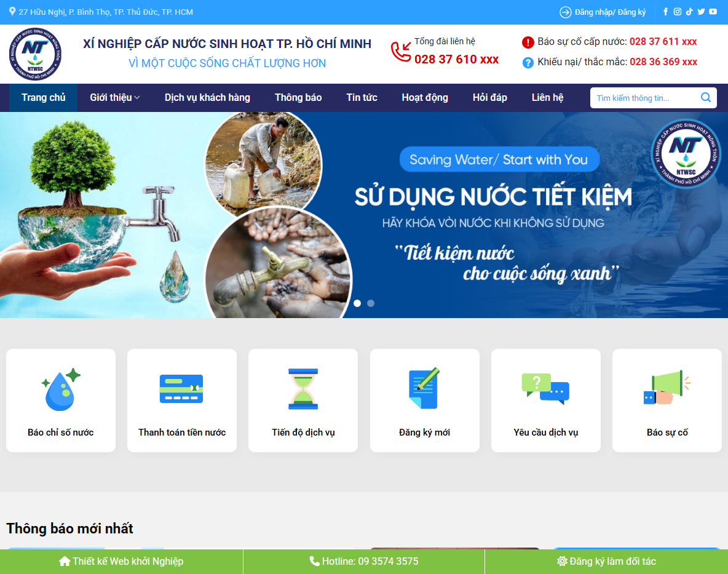Screen dimensions: 728x574
Task: Click the megaphone icon for Báo sự cố
Action: (x=667, y=388)
